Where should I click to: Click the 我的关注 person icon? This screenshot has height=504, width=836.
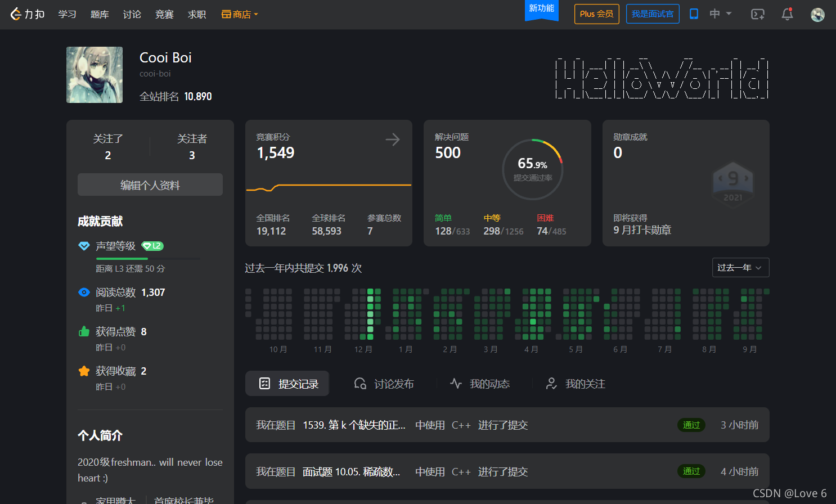[x=551, y=384]
